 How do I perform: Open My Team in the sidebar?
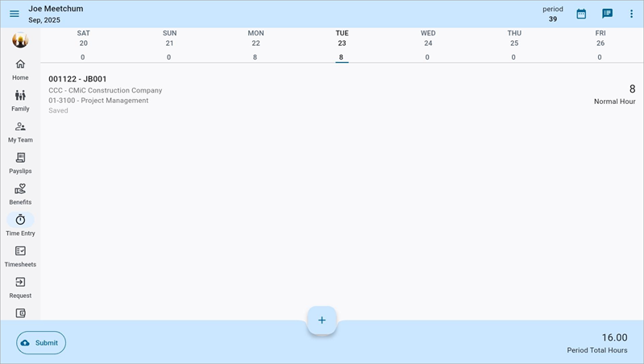click(20, 132)
